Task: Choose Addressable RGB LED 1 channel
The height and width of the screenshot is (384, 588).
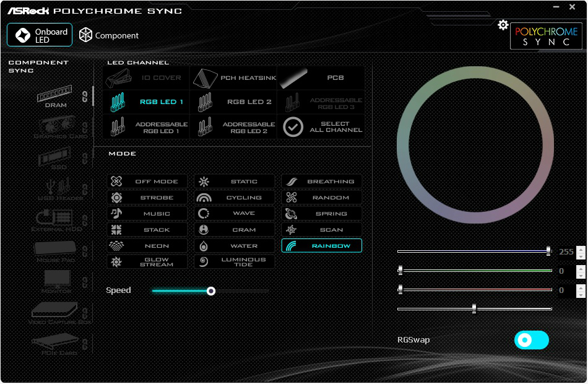Action: [146, 127]
